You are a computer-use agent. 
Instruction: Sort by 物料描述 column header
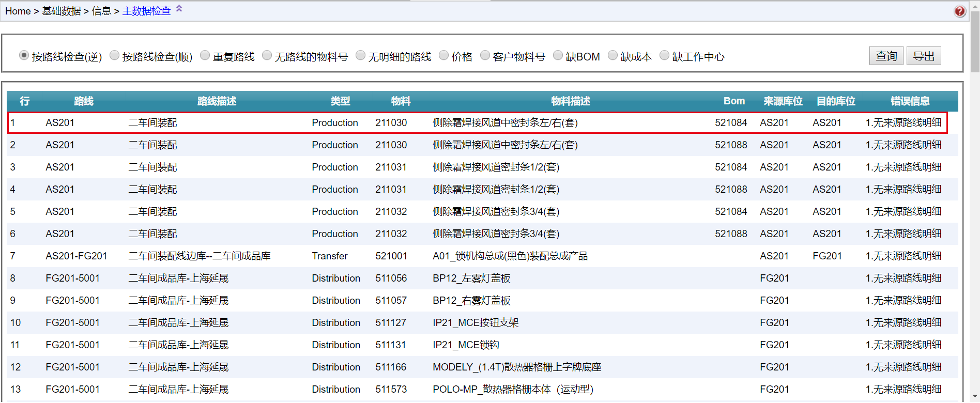[x=571, y=101]
